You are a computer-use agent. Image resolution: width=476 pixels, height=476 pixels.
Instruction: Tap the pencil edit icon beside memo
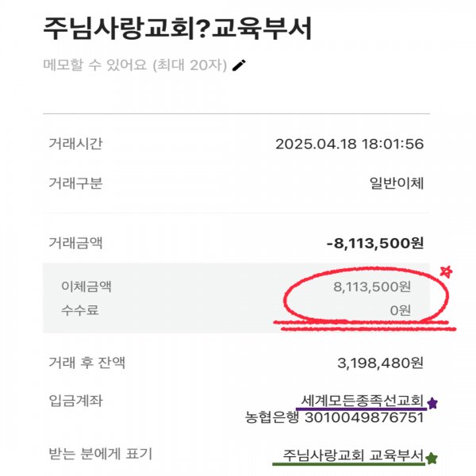pyautogui.click(x=239, y=65)
